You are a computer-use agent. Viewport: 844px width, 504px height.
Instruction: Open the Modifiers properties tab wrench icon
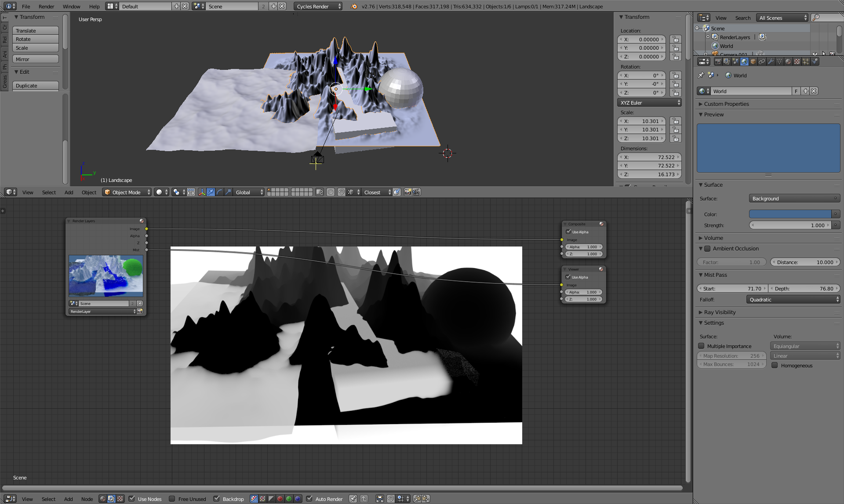771,62
